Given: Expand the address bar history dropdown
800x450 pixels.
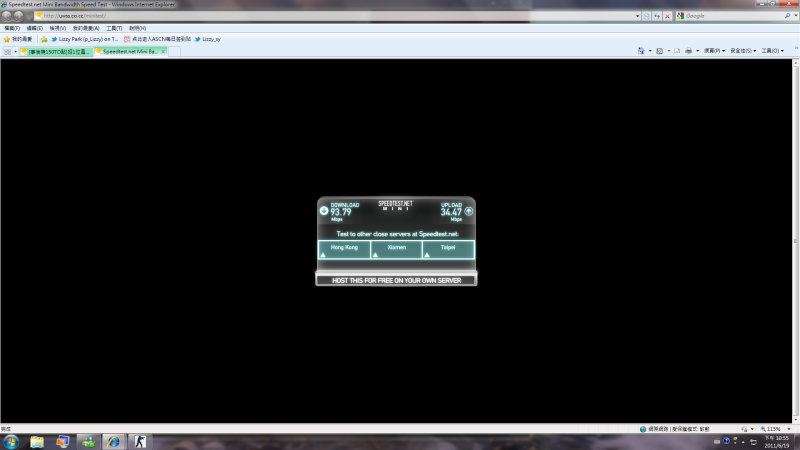Looking at the screenshot, I should click(637, 16).
